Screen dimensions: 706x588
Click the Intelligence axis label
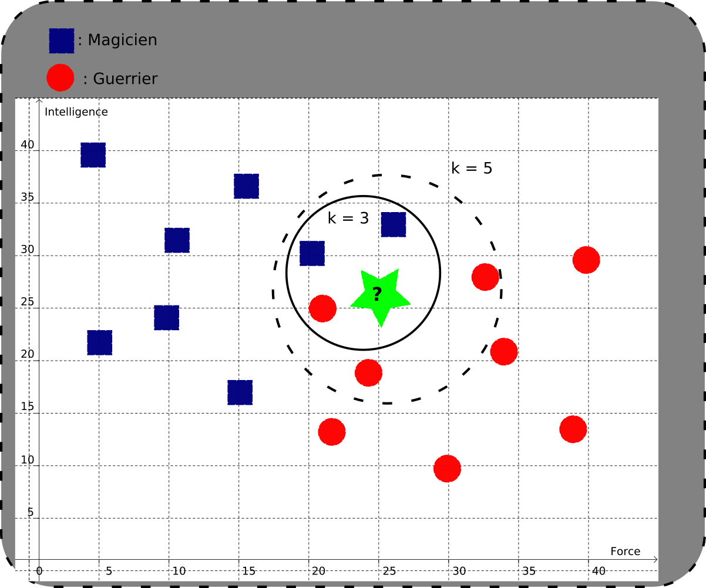coord(76,112)
